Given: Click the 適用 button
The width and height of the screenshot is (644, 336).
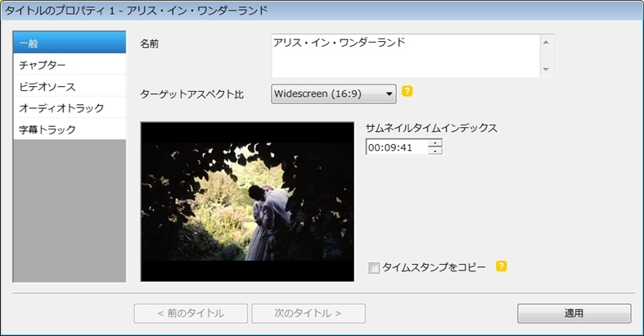Looking at the screenshot, I should tap(574, 313).
